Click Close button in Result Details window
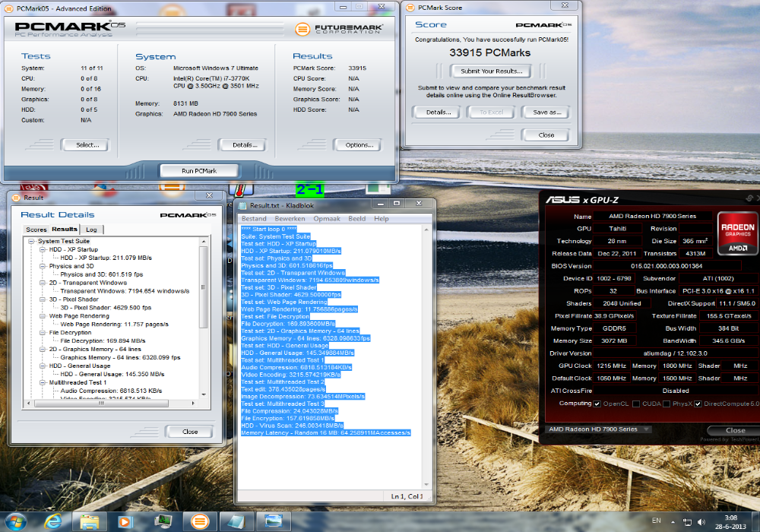This screenshot has width=760, height=532. pyautogui.click(x=189, y=432)
